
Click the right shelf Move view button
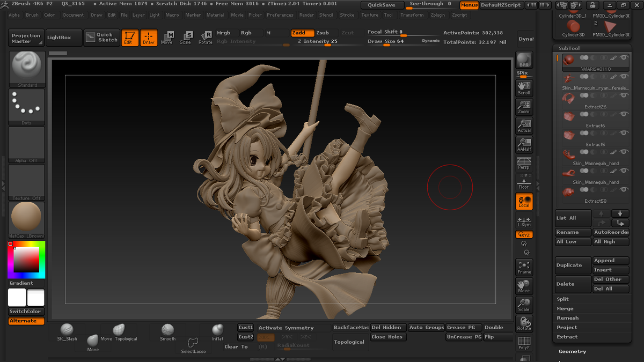524,286
